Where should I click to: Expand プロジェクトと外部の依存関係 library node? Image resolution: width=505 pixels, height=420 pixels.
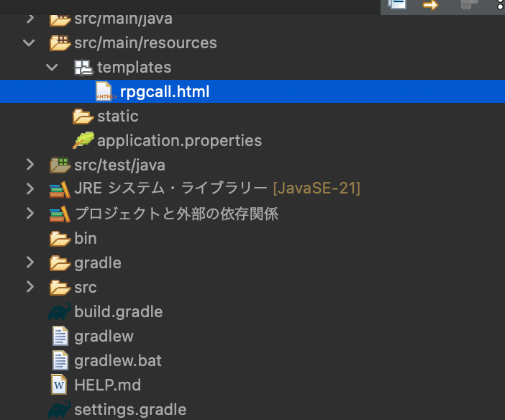click(x=30, y=213)
